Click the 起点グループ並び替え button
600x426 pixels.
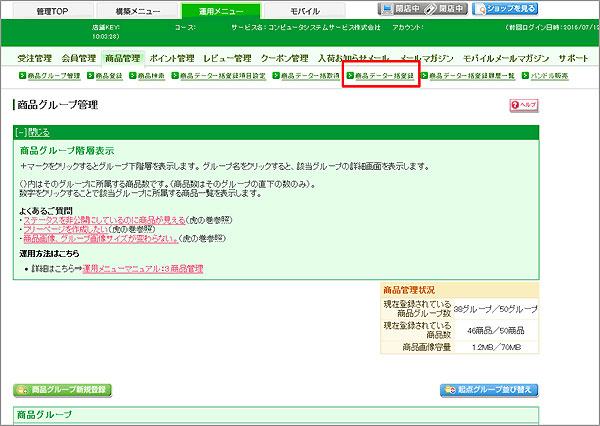(489, 390)
